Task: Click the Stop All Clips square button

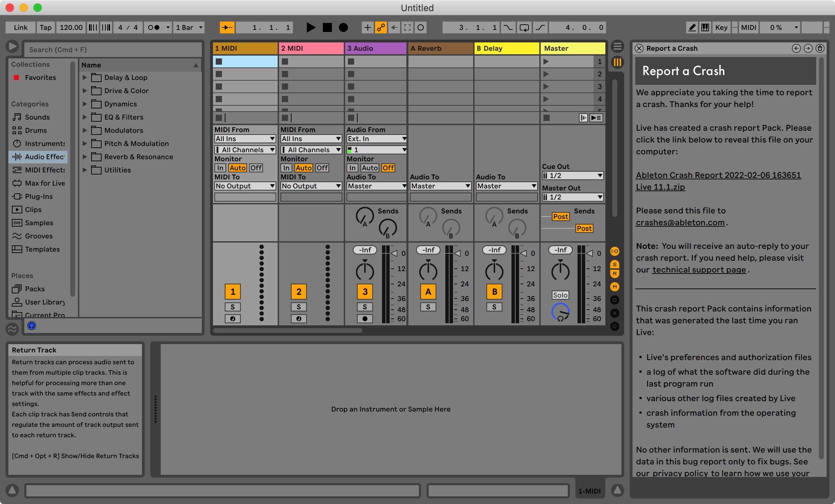Action: (x=547, y=118)
